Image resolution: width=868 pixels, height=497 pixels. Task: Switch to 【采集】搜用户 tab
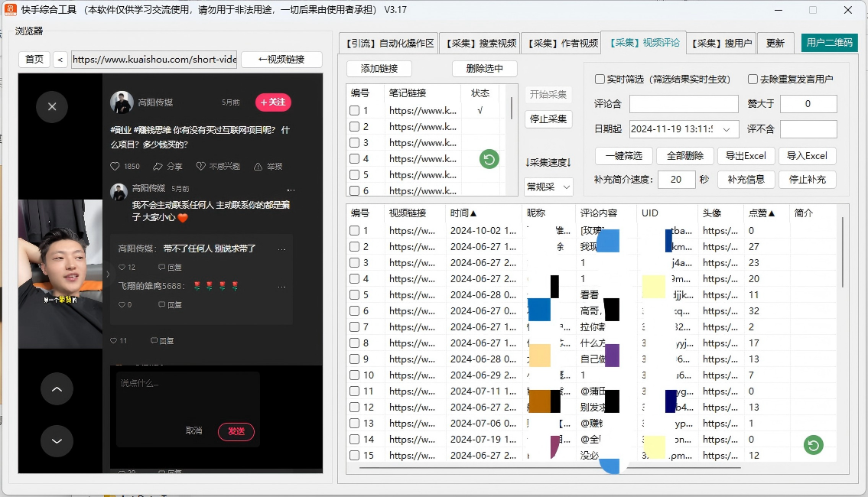pyautogui.click(x=721, y=43)
